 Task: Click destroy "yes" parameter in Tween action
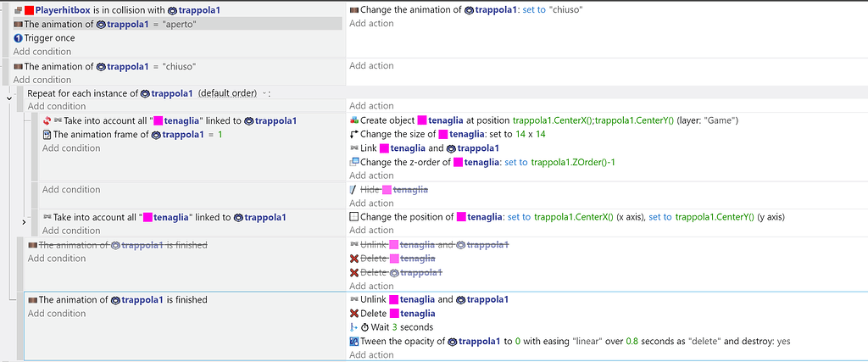click(x=784, y=341)
